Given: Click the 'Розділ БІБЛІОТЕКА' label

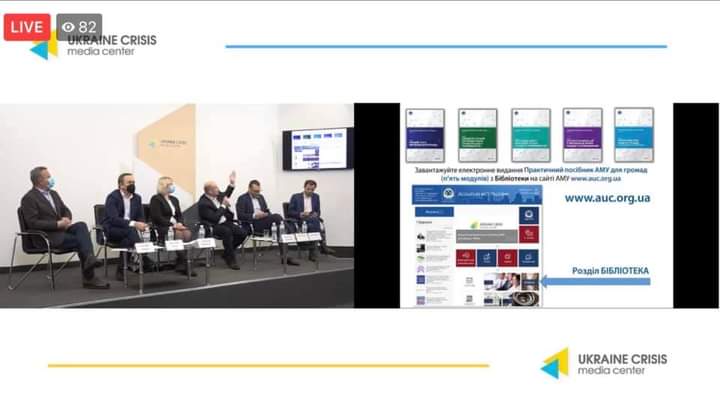Looking at the screenshot, I should coord(610,271).
